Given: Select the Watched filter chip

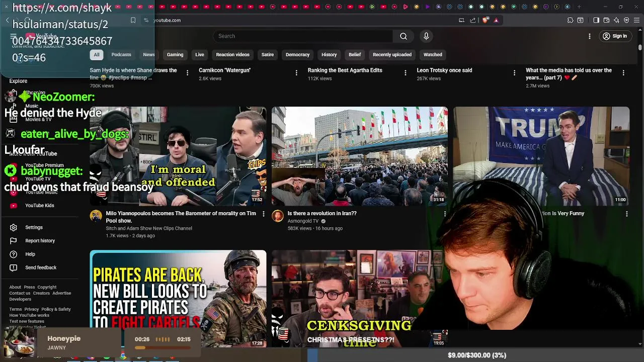Looking at the screenshot, I should [433, 55].
